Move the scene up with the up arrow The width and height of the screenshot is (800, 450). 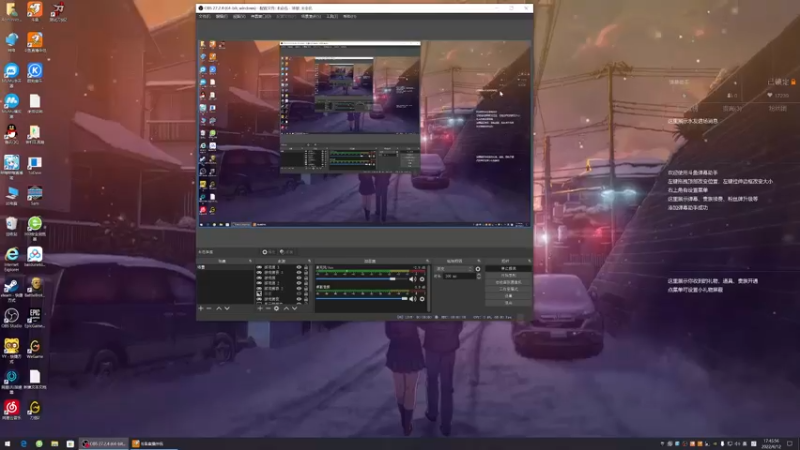219,308
